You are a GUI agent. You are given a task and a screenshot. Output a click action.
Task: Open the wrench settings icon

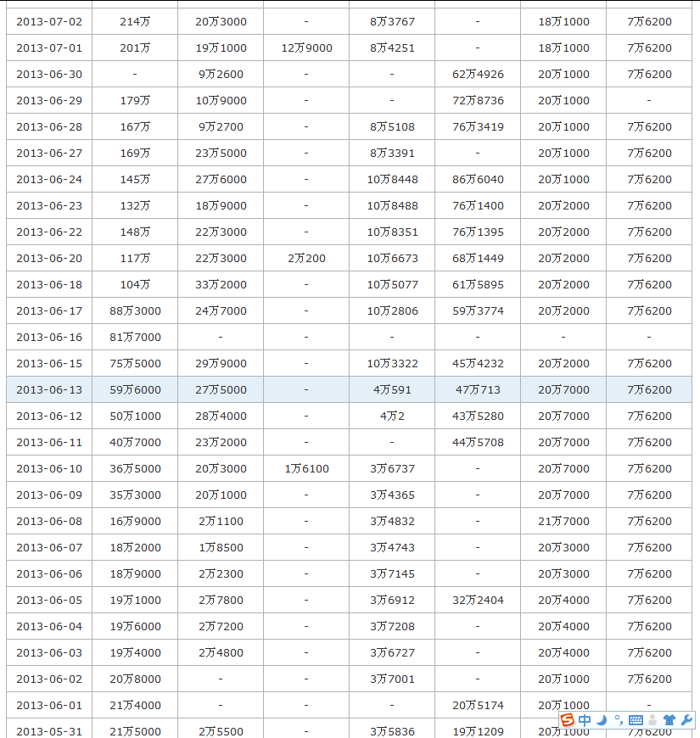686,719
